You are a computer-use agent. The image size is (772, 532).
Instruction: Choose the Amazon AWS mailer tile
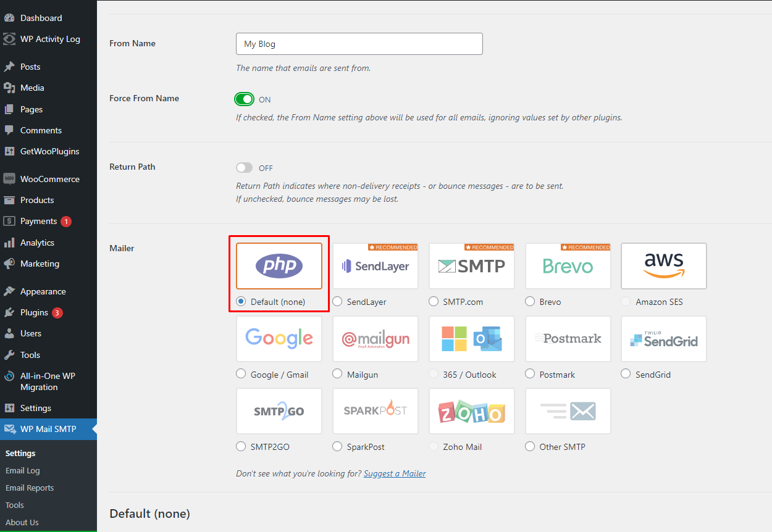click(664, 266)
